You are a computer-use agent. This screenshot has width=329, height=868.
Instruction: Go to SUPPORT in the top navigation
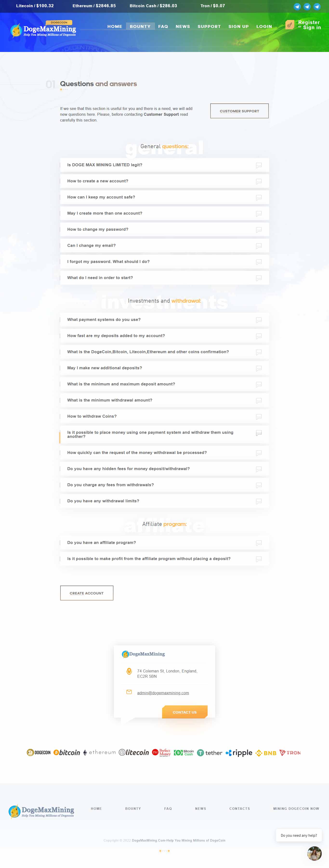[x=209, y=26]
